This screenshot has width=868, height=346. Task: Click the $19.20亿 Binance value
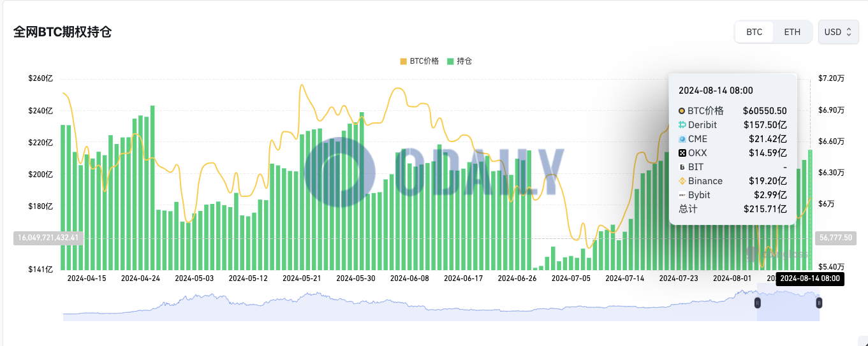pyautogui.click(x=768, y=181)
